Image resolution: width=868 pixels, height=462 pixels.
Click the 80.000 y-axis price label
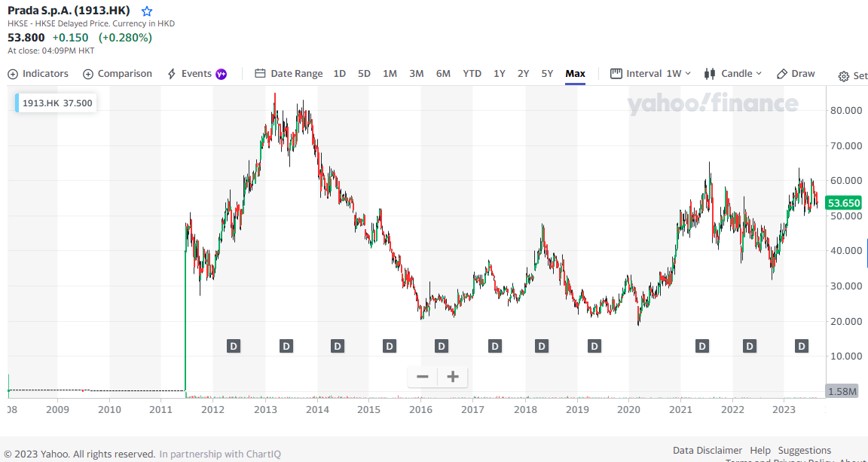(845, 110)
